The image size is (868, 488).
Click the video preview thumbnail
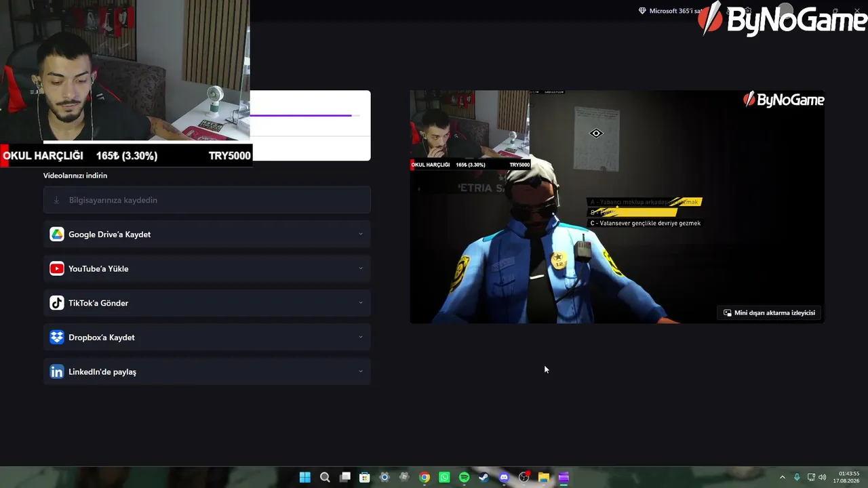pyautogui.click(x=617, y=207)
